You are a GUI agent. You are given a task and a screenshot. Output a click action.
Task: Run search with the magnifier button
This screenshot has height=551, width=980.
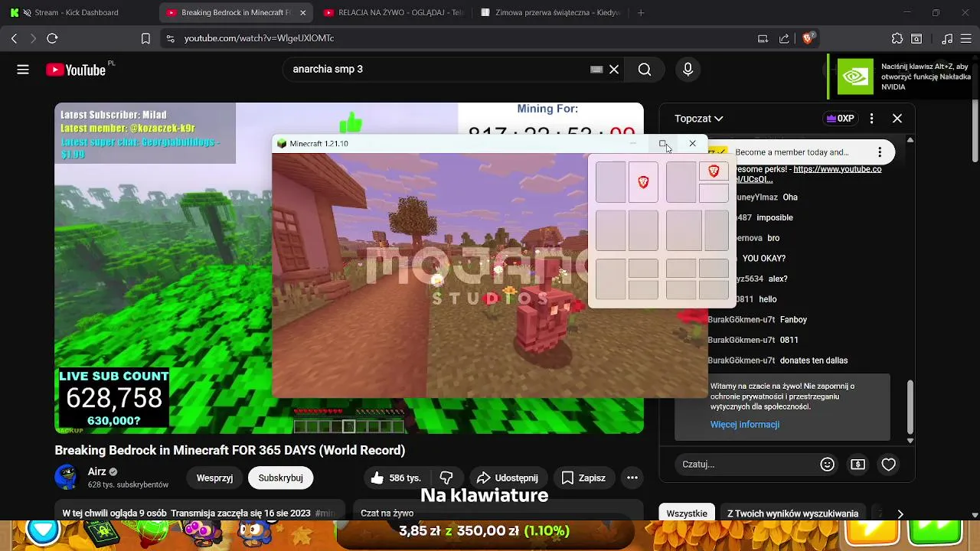pos(645,70)
